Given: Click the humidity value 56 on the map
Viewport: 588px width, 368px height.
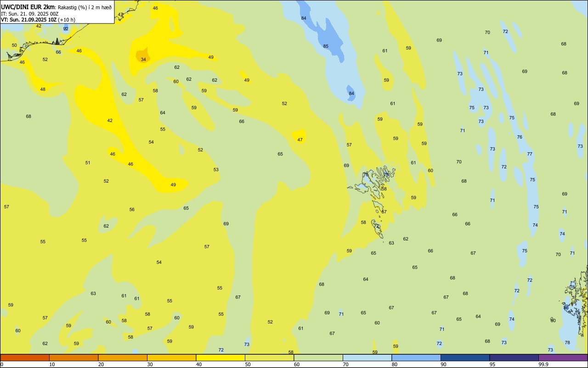Looking at the screenshot, I should [132, 210].
